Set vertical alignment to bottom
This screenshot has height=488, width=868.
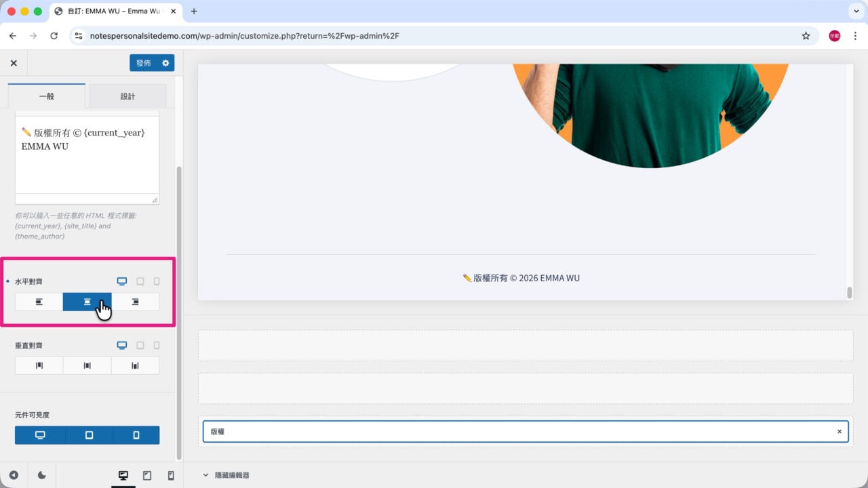135,365
